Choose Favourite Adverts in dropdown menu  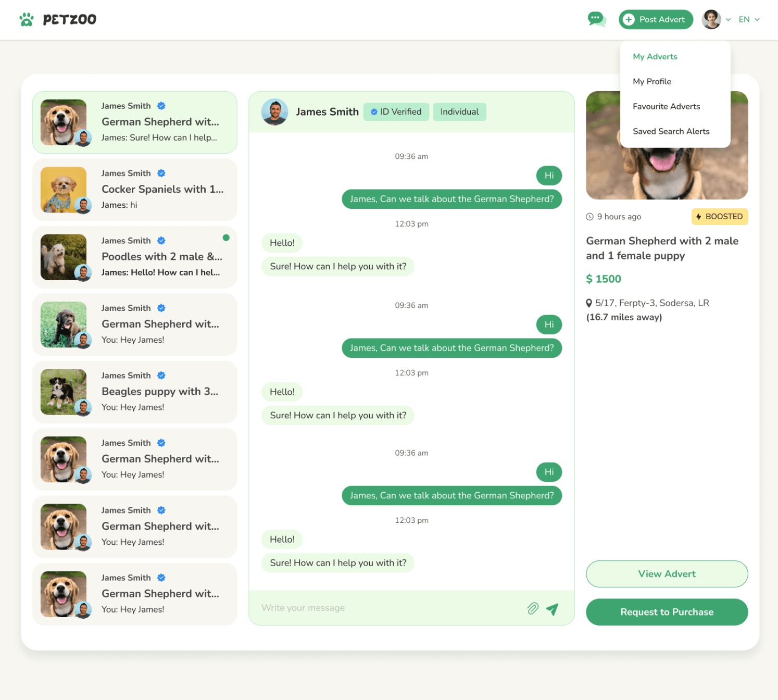coord(667,107)
